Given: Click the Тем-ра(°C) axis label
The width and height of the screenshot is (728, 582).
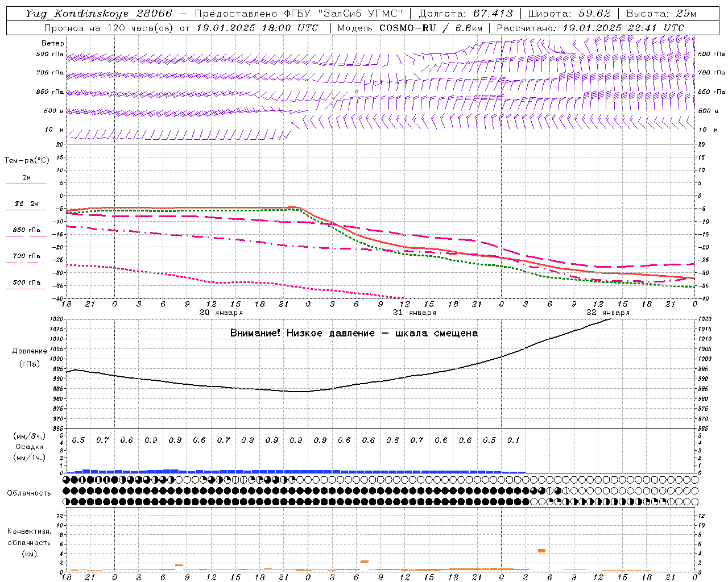Looking at the screenshot, I should [x=27, y=161].
